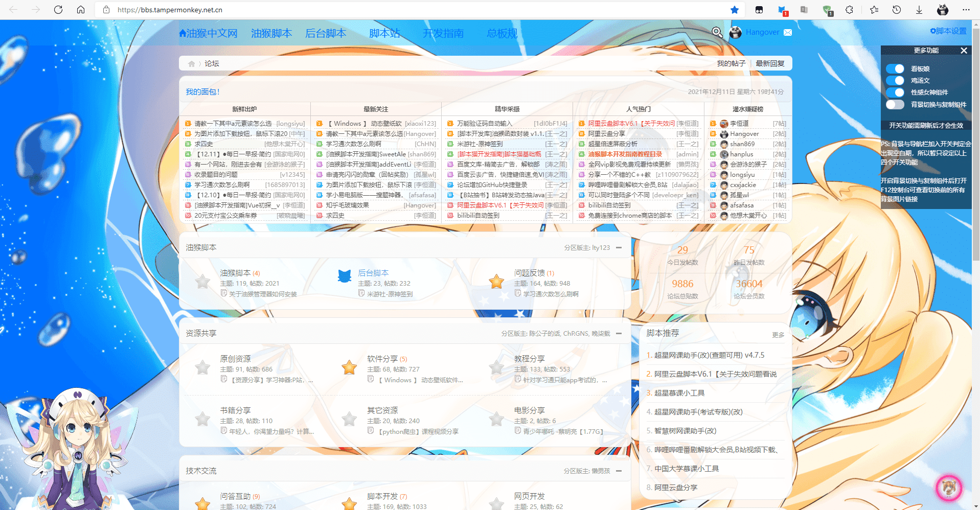Open thread 米游社-原神签到 under 后台脚本

(x=390, y=294)
